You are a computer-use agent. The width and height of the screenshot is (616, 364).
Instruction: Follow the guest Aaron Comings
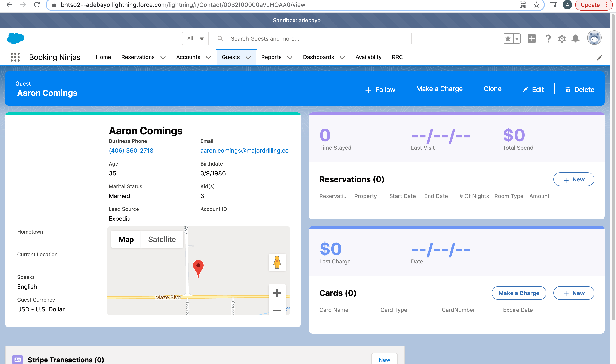point(380,90)
